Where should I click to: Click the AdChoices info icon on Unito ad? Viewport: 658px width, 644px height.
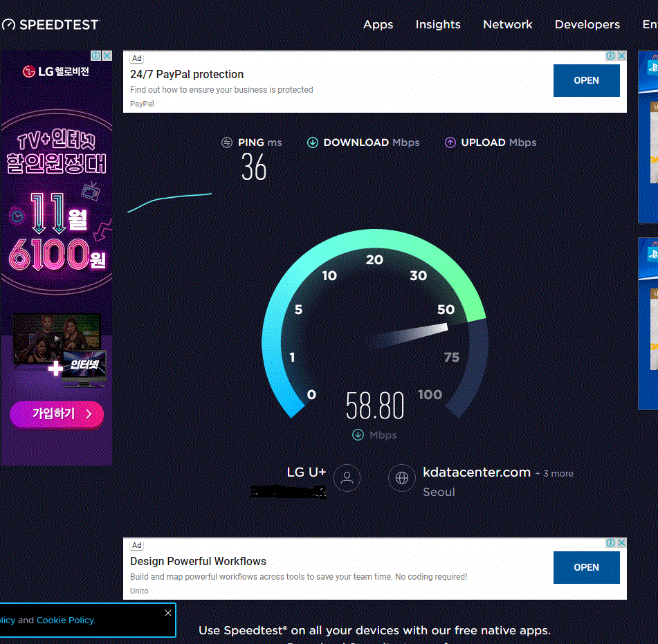[x=611, y=543]
